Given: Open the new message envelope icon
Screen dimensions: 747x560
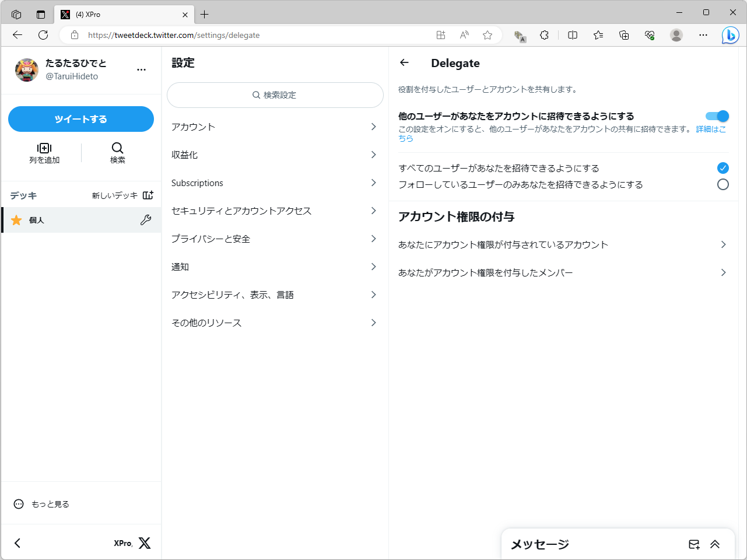Looking at the screenshot, I should (x=693, y=544).
